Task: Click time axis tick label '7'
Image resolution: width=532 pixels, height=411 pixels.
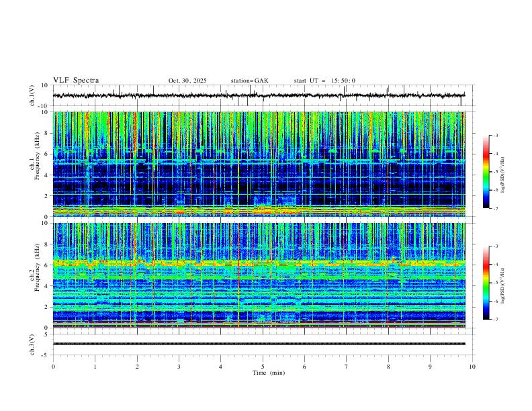Action: point(347,367)
